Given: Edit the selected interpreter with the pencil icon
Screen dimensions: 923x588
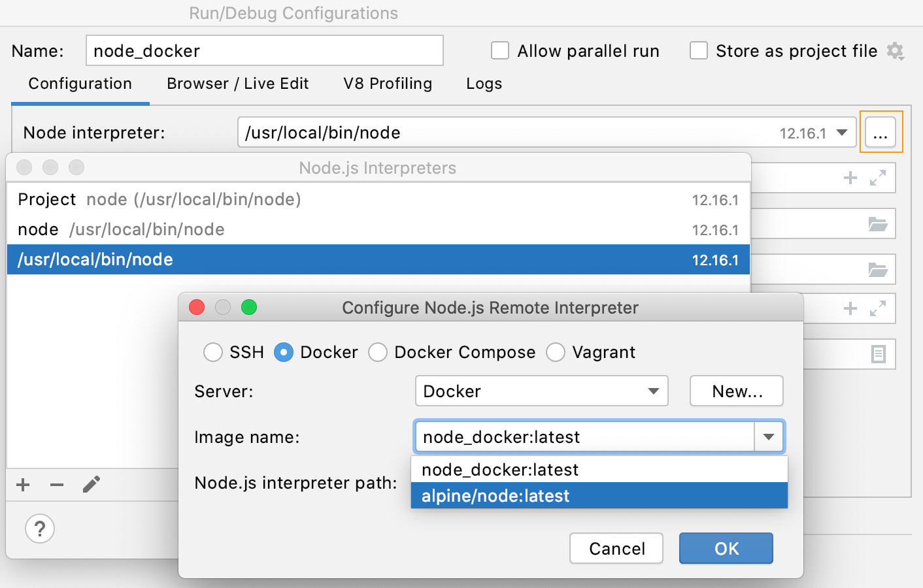Looking at the screenshot, I should [92, 485].
